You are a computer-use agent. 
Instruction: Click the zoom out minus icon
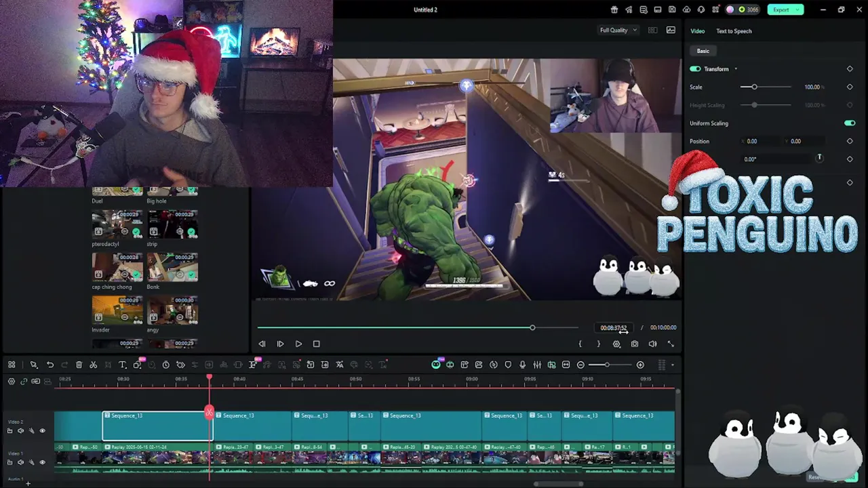pos(580,365)
